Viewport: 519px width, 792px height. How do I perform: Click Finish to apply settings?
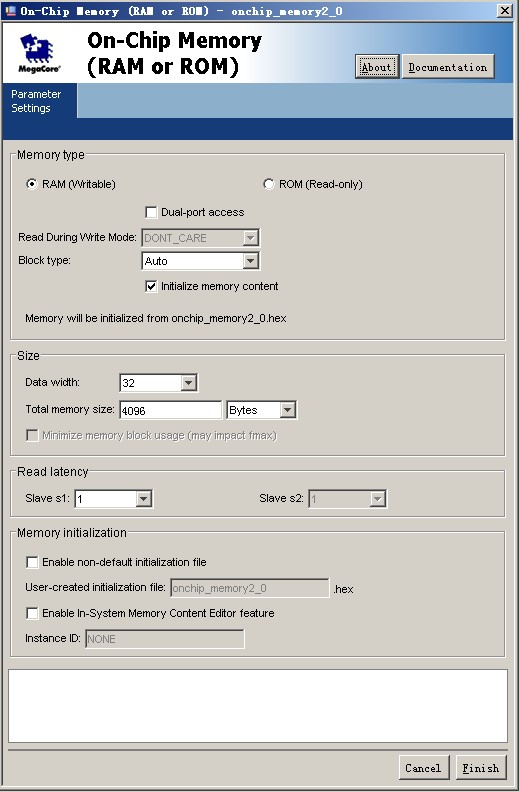481,768
